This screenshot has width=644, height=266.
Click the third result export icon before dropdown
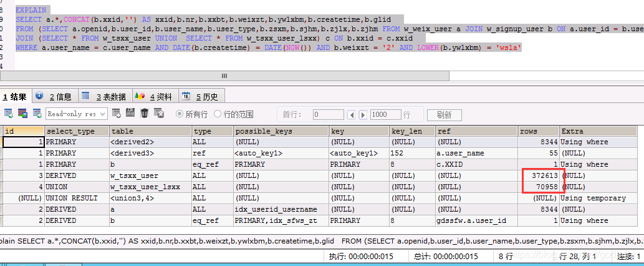37,114
